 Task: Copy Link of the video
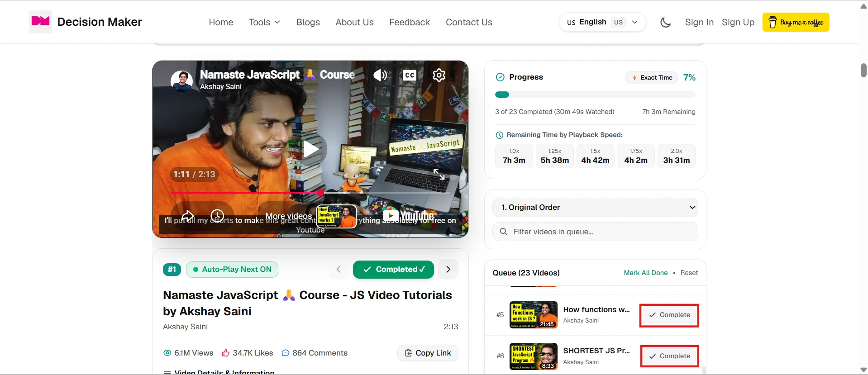pyautogui.click(x=428, y=353)
